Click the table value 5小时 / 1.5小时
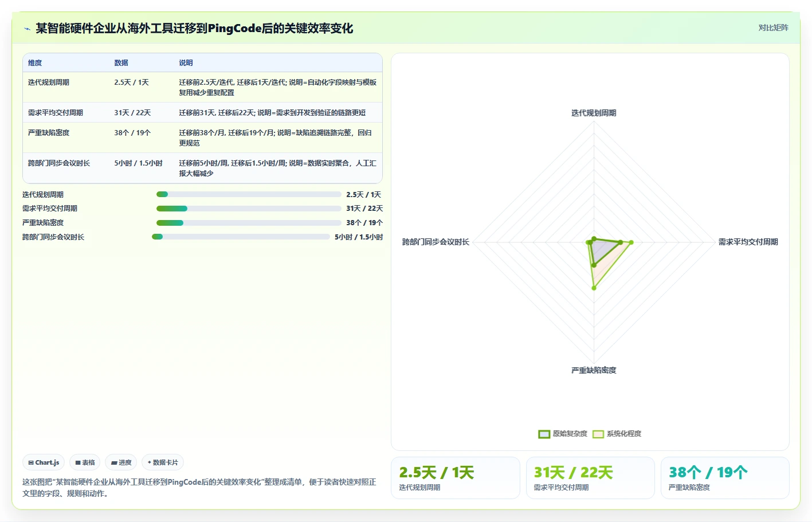812x522 pixels. click(138, 163)
